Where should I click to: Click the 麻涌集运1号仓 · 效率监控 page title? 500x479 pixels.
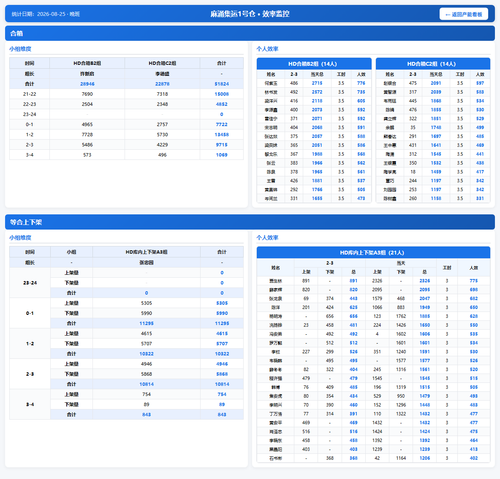tap(250, 14)
